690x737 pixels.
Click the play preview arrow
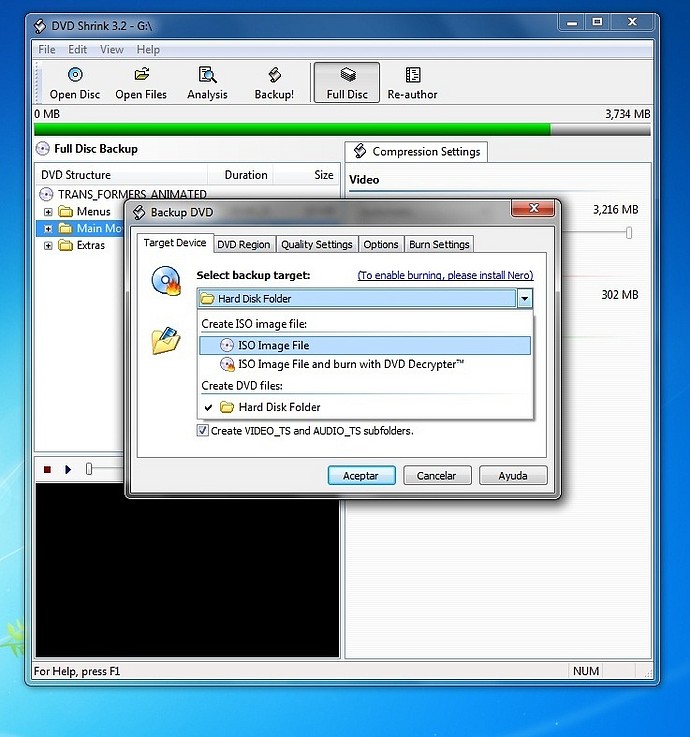point(68,469)
